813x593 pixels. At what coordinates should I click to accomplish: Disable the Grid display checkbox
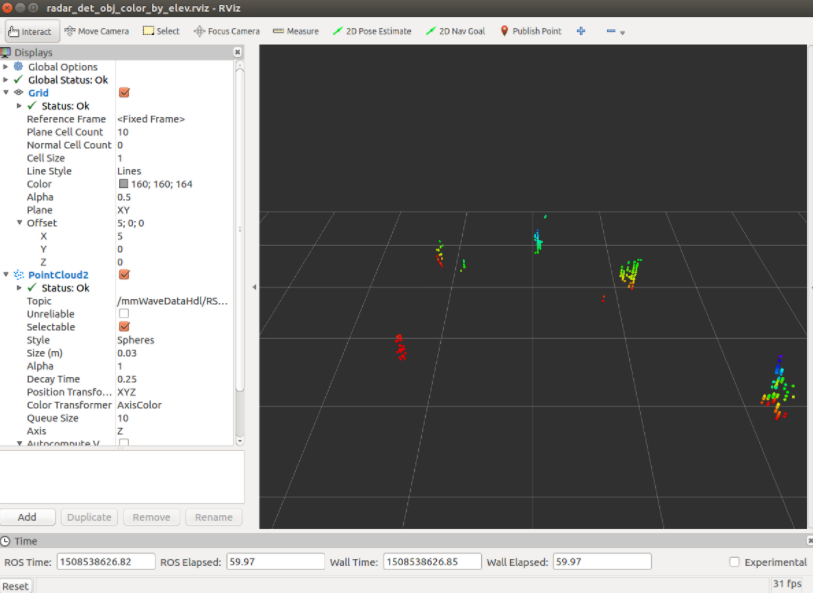pyautogui.click(x=124, y=92)
